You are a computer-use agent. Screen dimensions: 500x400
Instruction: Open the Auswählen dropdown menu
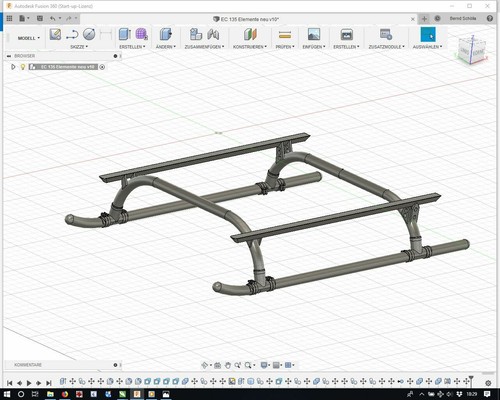coord(427,47)
